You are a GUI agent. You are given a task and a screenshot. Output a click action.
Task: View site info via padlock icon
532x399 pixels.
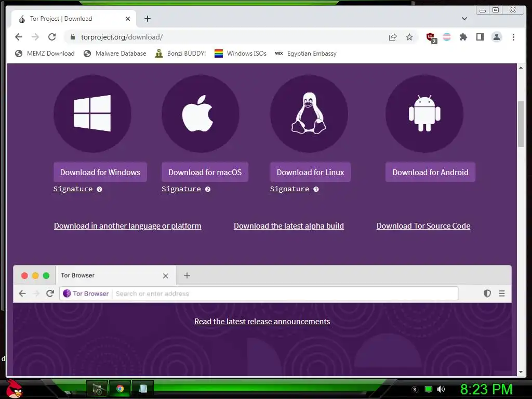point(73,37)
